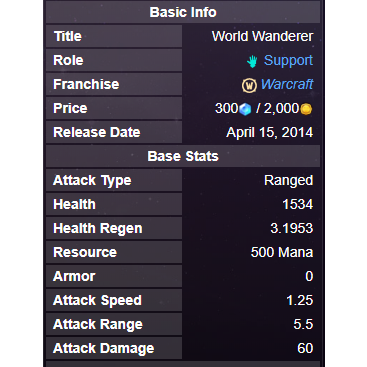The height and width of the screenshot is (367, 367).
Task: Click the 2,000 gold price text
Action: click(x=281, y=109)
